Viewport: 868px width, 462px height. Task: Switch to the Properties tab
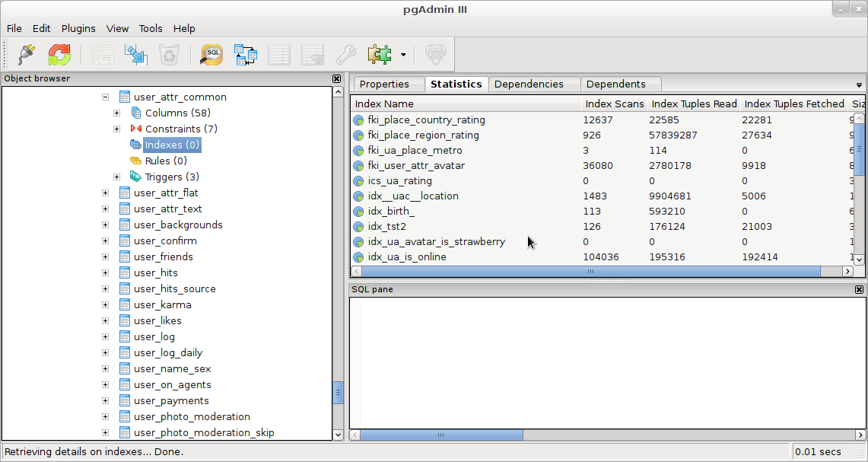[384, 84]
